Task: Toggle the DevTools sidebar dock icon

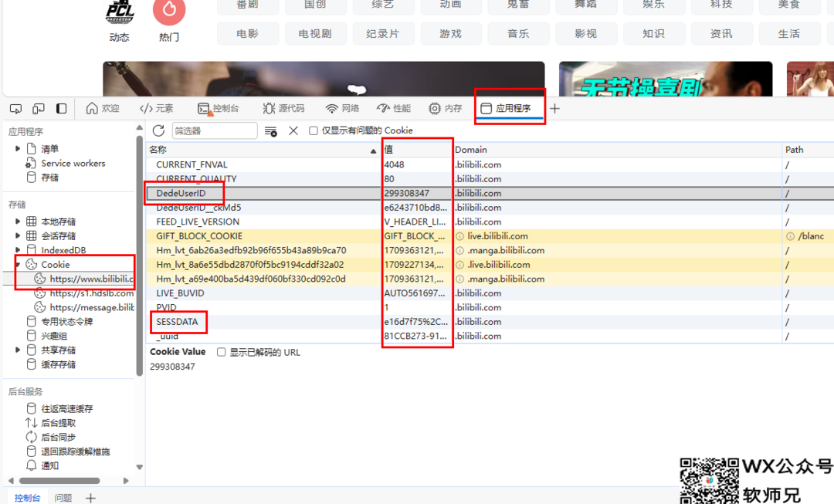Action: [x=62, y=109]
